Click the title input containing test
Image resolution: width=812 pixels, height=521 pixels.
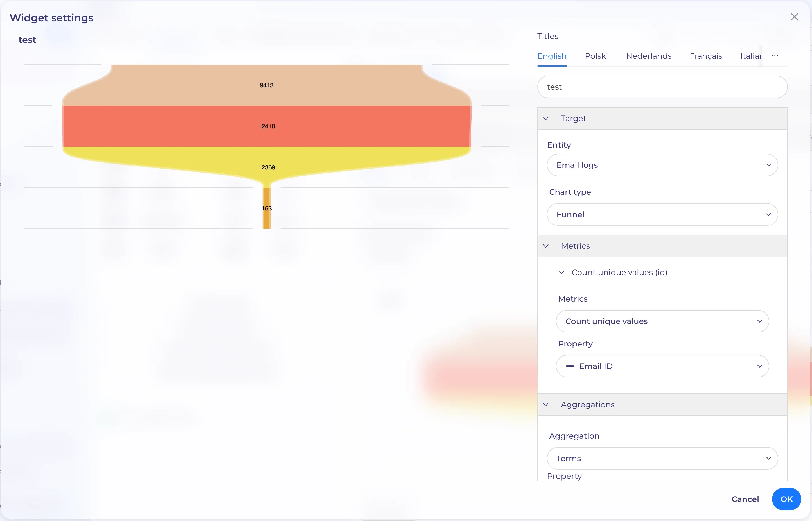(662, 87)
